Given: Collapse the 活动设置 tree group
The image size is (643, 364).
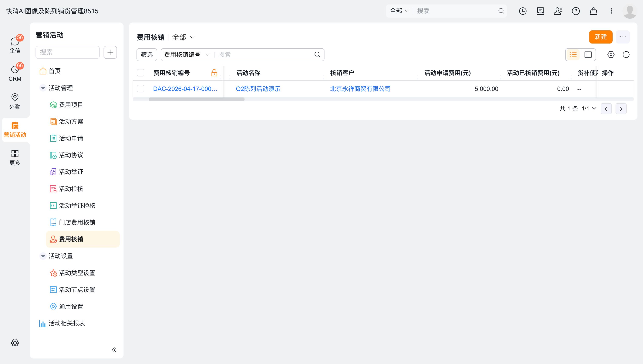Looking at the screenshot, I should (x=43, y=256).
